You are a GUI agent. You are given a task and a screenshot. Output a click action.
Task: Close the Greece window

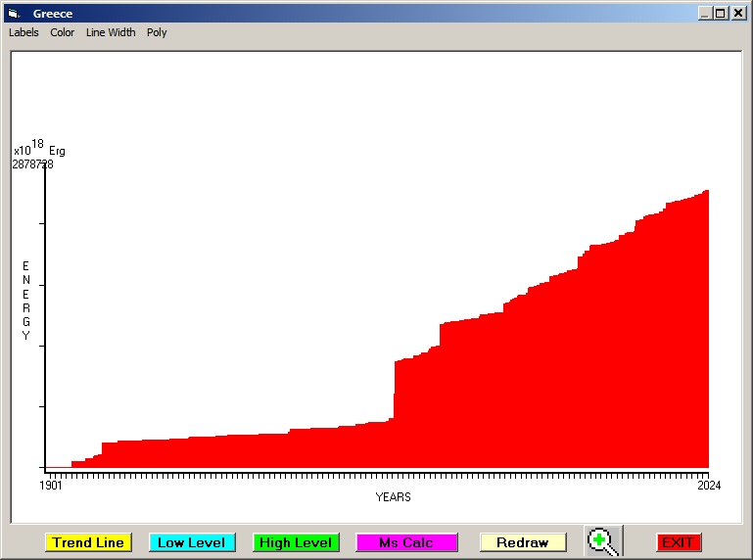tap(737, 14)
